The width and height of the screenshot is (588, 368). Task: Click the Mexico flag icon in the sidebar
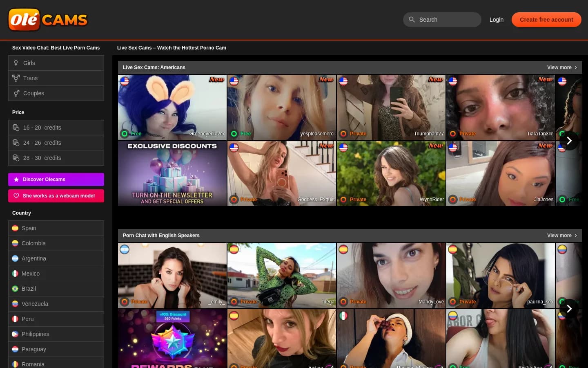[15, 274]
